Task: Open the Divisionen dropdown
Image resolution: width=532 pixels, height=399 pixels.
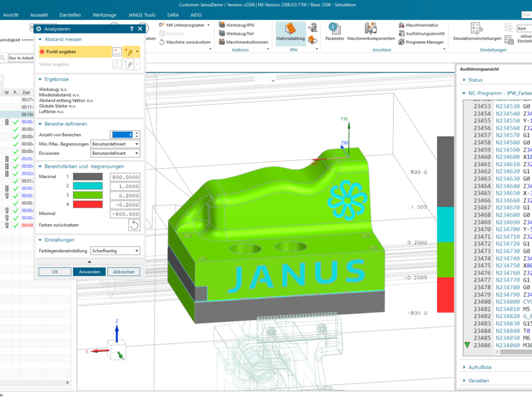Action: point(115,154)
